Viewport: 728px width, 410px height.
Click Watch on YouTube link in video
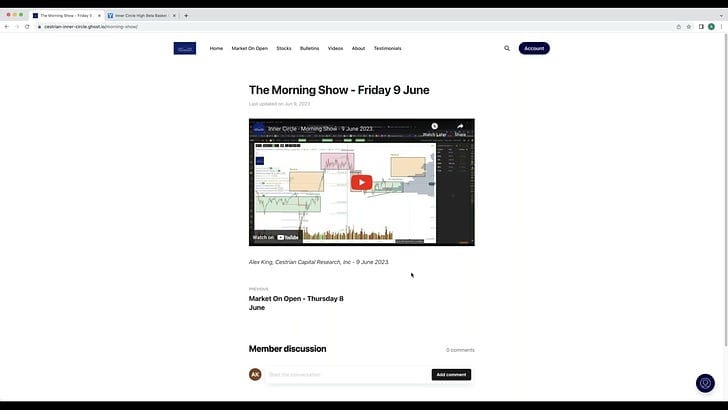click(276, 237)
